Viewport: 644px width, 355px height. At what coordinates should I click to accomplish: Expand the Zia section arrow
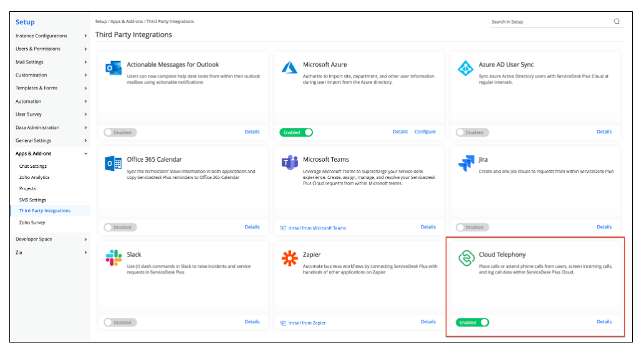pos(85,252)
